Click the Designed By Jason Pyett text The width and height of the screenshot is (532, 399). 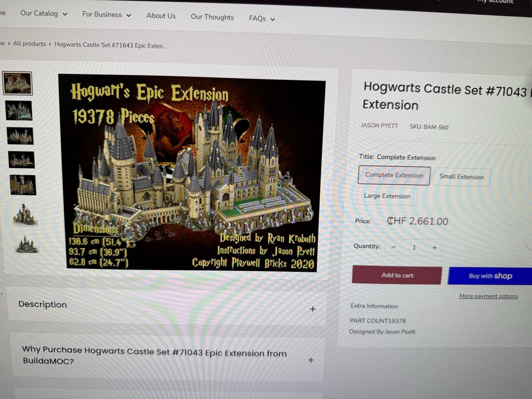click(382, 331)
